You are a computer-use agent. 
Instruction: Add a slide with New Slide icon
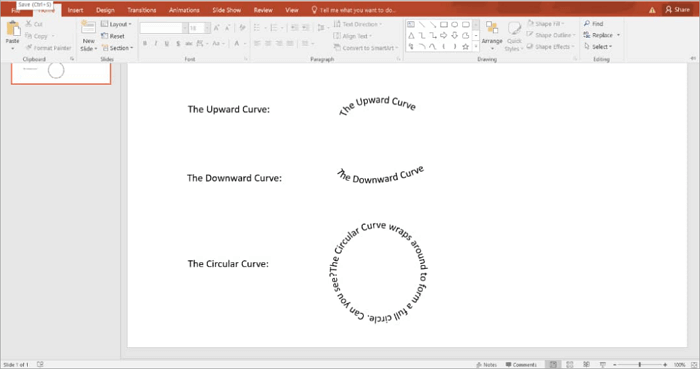click(88, 28)
